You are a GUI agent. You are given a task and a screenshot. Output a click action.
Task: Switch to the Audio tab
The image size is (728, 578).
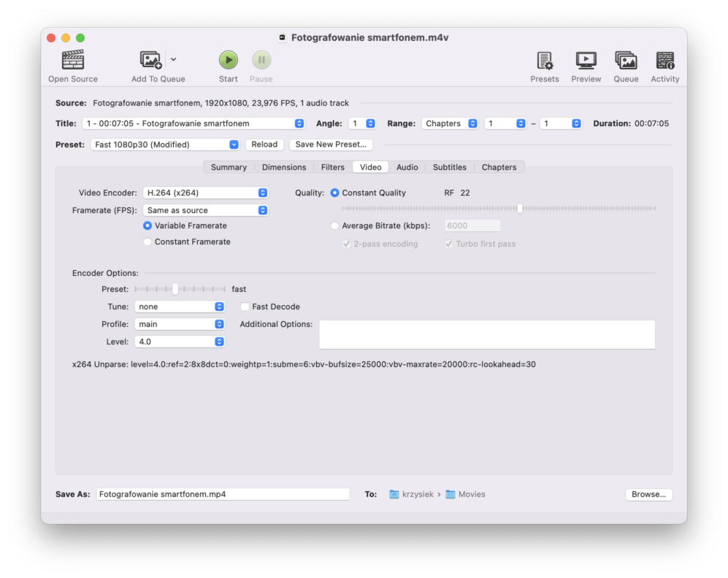(x=407, y=167)
